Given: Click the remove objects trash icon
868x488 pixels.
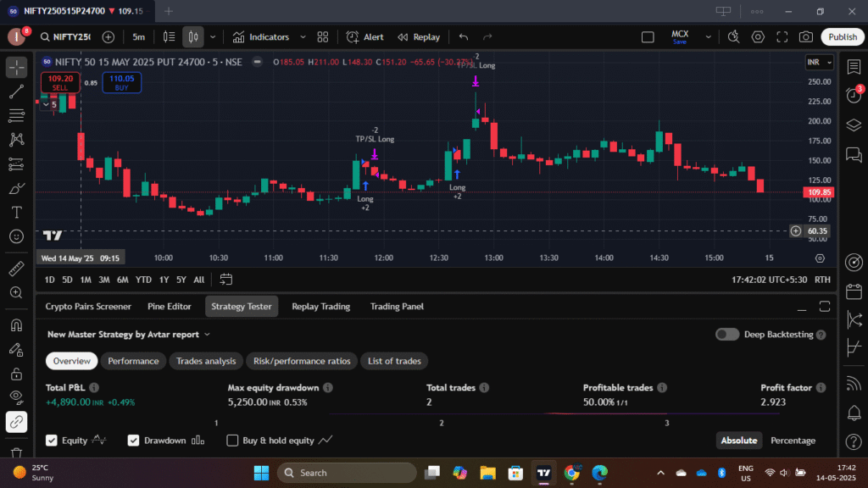Looking at the screenshot, I should (x=17, y=453).
